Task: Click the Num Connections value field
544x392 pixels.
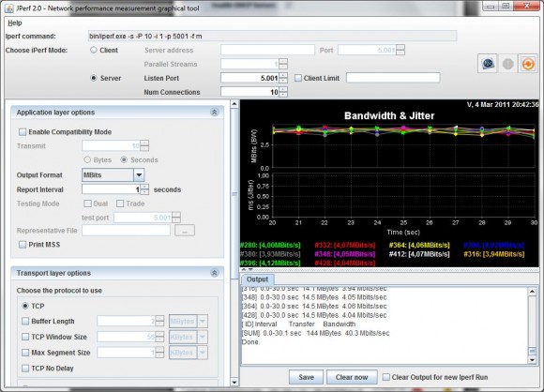Action: tap(249, 92)
